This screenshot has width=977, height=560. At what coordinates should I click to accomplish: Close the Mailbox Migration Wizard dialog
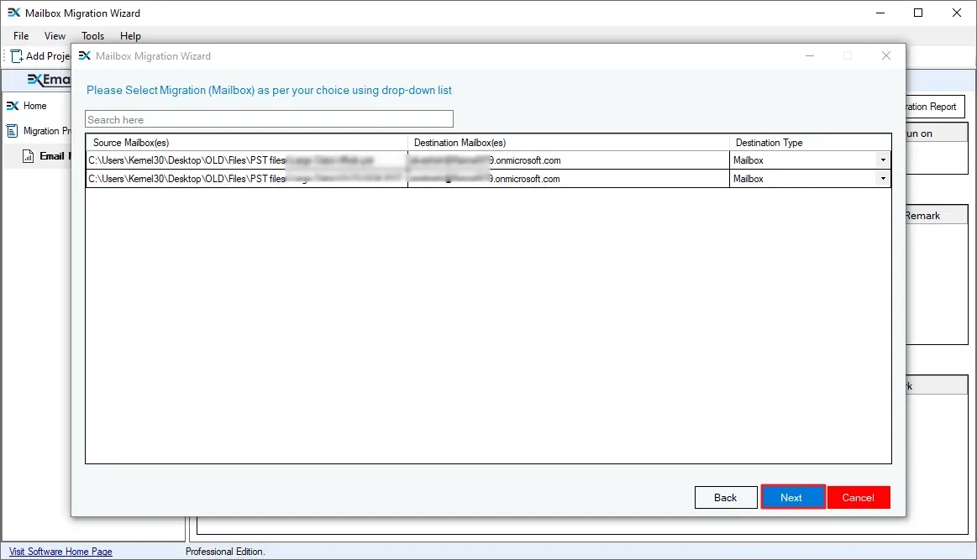885,56
